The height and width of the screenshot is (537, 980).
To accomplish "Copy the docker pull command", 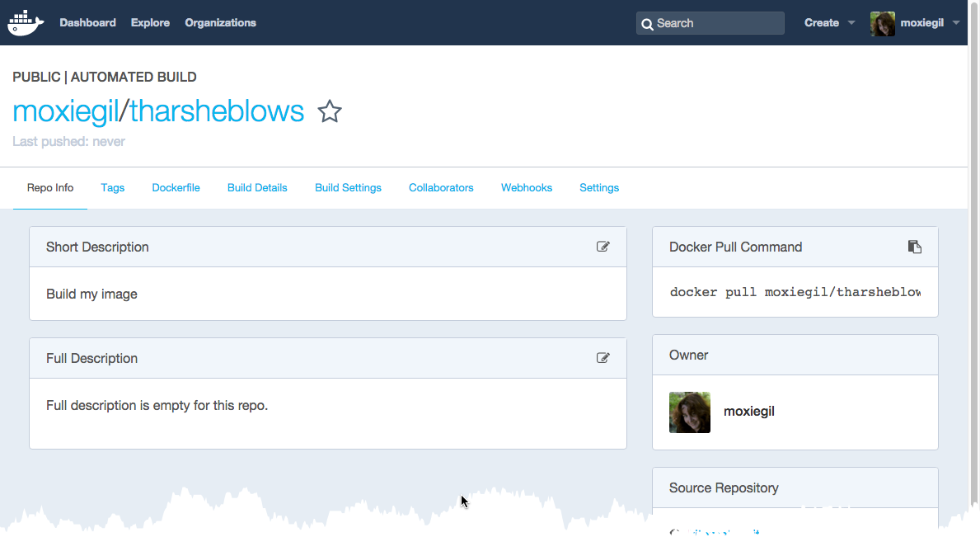I will tap(915, 246).
